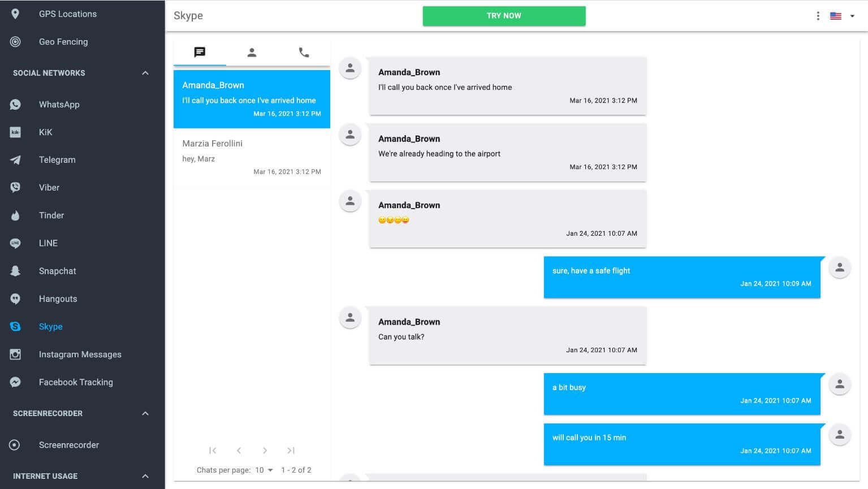
Task: Click the Screenrecorder record icon
Action: [x=15, y=445]
